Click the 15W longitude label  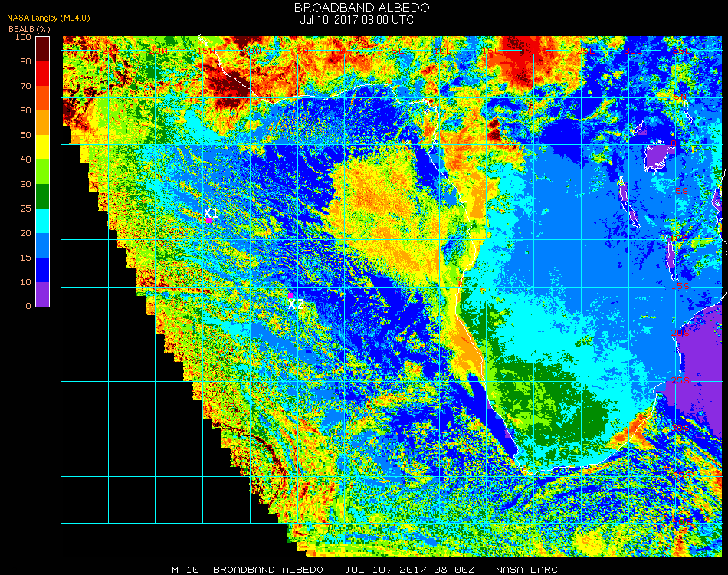click(206, 50)
